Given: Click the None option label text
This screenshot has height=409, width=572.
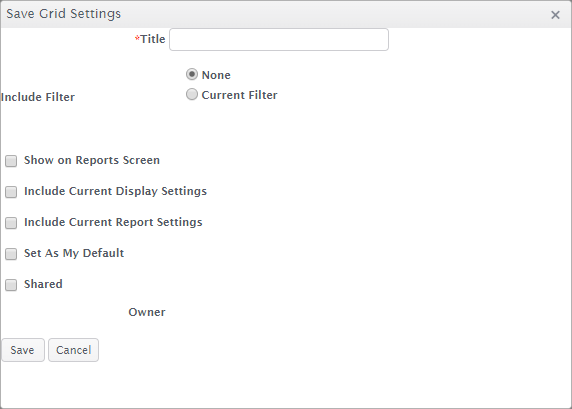Looking at the screenshot, I should (216, 75).
